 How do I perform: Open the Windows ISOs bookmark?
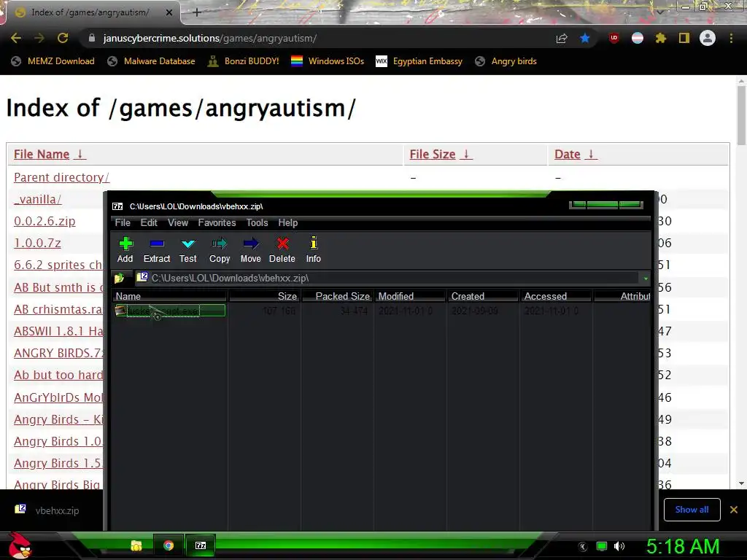click(x=328, y=61)
